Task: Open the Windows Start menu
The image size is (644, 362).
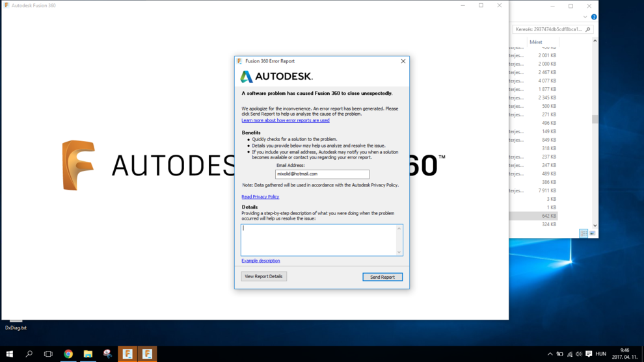Action: (10, 354)
